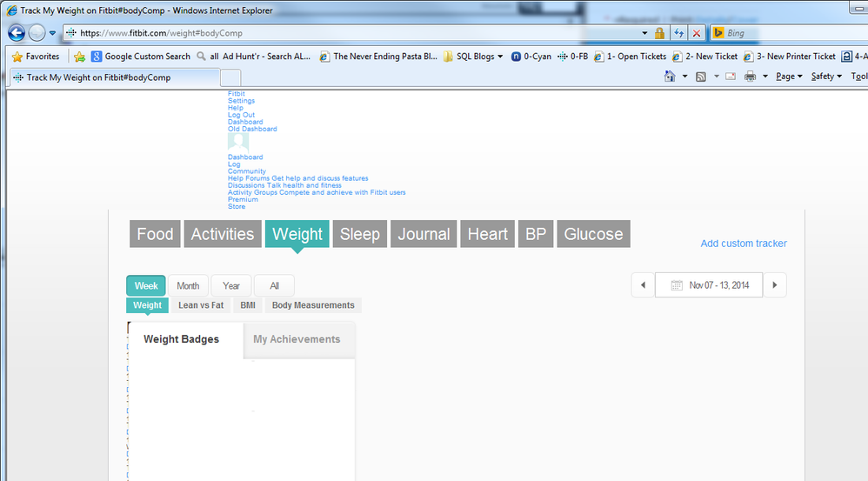This screenshot has width=868, height=481.
Task: Select the Week time range
Action: pyautogui.click(x=146, y=286)
